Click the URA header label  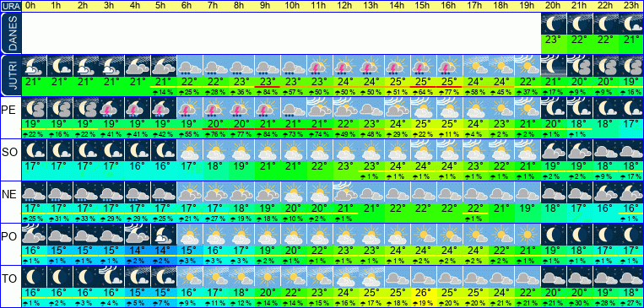click(10, 6)
